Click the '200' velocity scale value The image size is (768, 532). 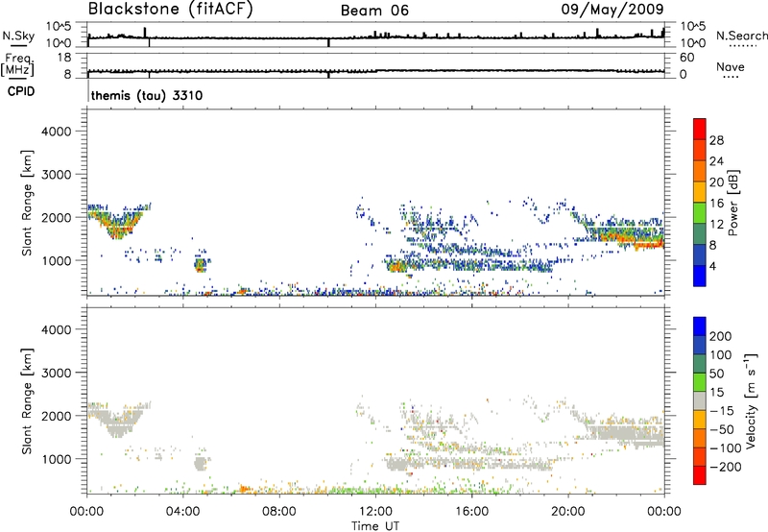click(721, 336)
